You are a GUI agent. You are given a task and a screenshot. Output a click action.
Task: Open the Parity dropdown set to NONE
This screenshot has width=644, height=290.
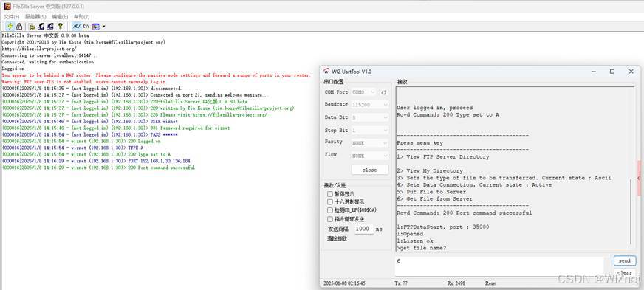tap(370, 143)
